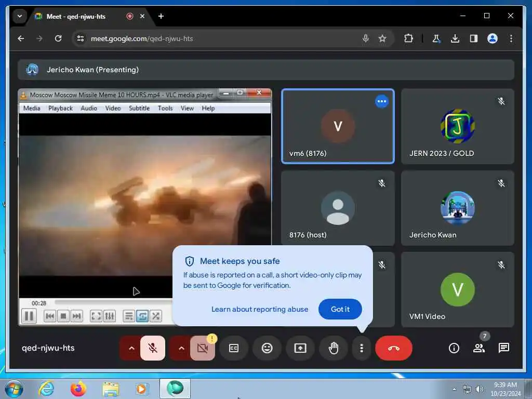Click the system tray volume speaker icon
This screenshot has width=532, height=399.
(480, 389)
